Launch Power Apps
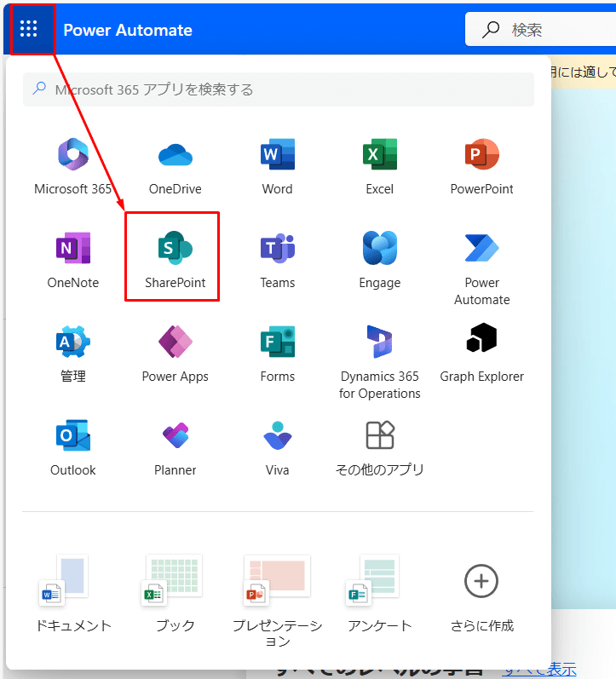The image size is (616, 679). (175, 354)
